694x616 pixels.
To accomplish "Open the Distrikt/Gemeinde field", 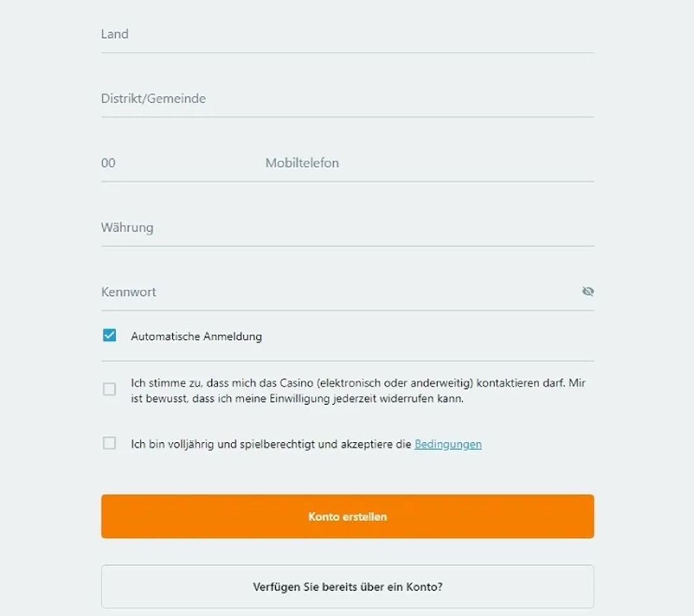I will click(348, 98).
